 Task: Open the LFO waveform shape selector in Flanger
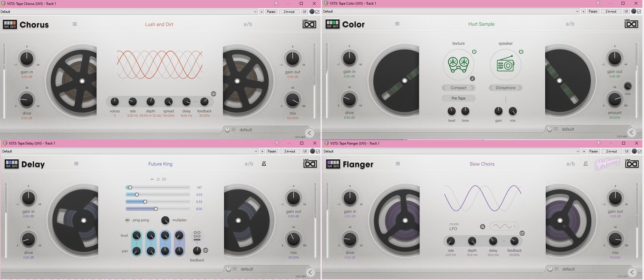[x=504, y=226]
